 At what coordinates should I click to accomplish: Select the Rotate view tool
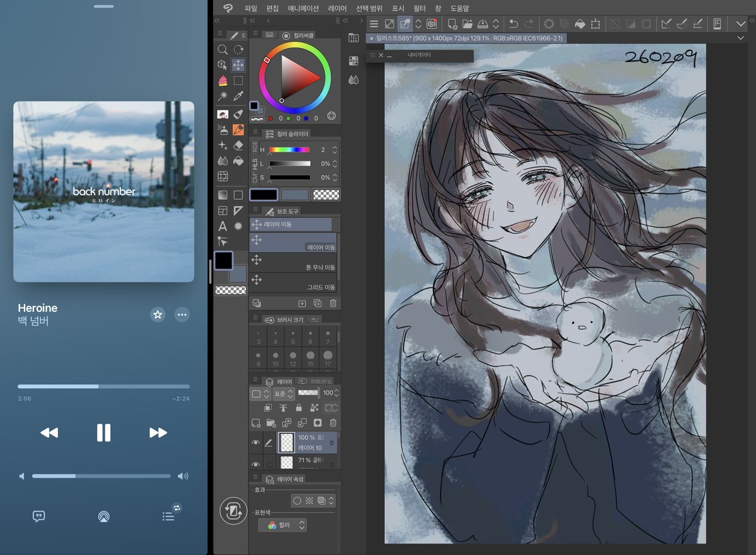[x=238, y=49]
